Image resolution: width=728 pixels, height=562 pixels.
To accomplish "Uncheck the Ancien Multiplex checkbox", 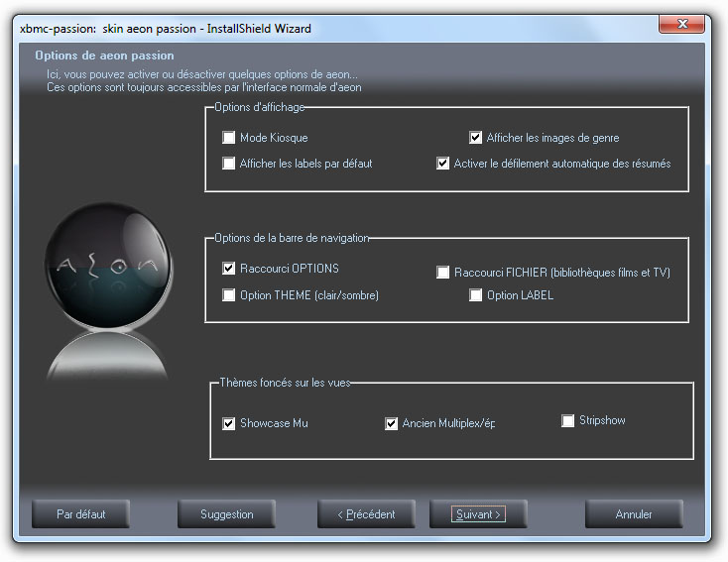I will [x=392, y=423].
